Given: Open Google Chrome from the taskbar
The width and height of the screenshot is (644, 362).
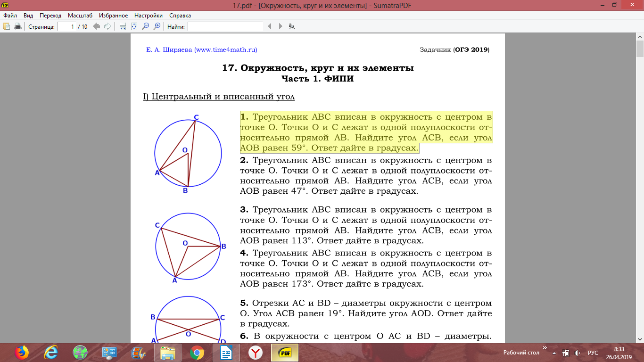Looking at the screenshot, I should pos(197,352).
